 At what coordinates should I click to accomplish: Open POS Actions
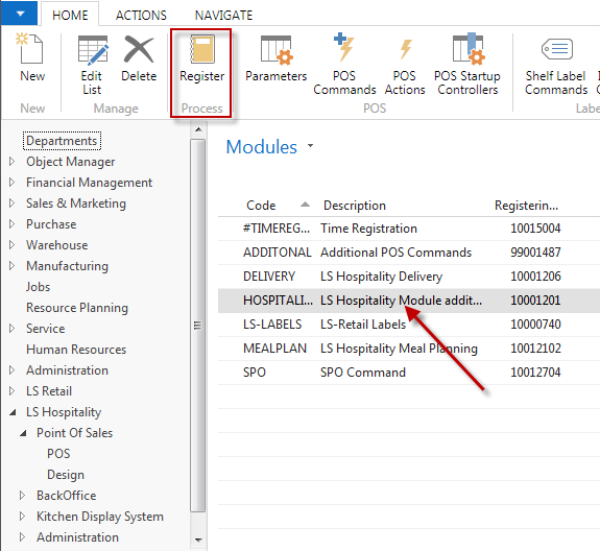(x=405, y=66)
